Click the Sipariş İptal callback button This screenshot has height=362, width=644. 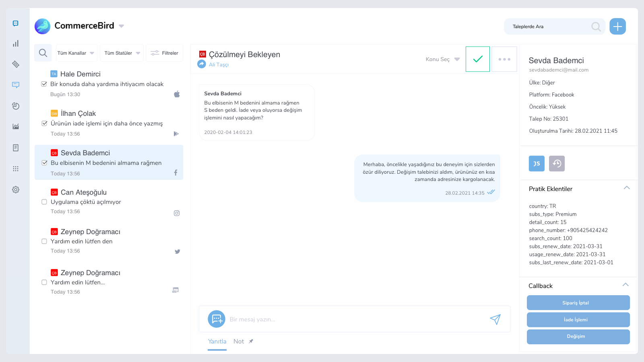[x=578, y=303]
